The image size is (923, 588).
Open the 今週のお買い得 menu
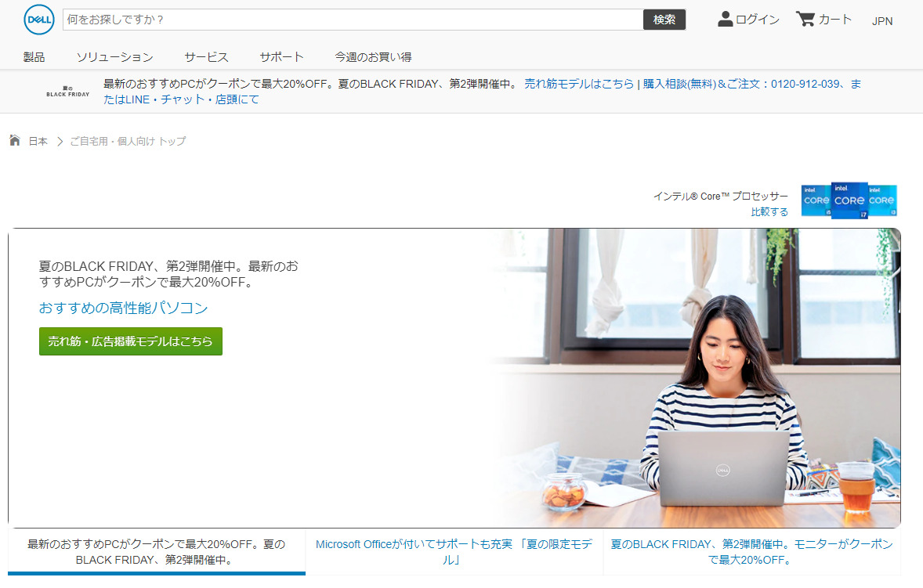tap(373, 57)
